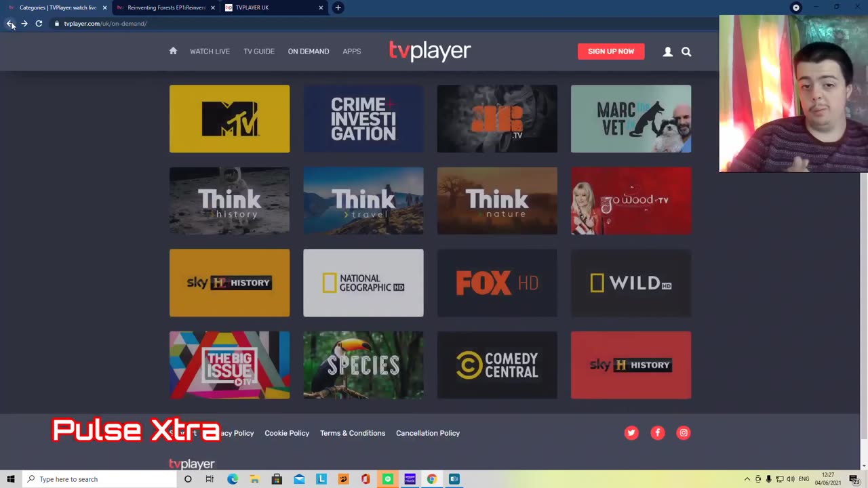
Task: Open the Think Travel tile
Action: pos(363,201)
